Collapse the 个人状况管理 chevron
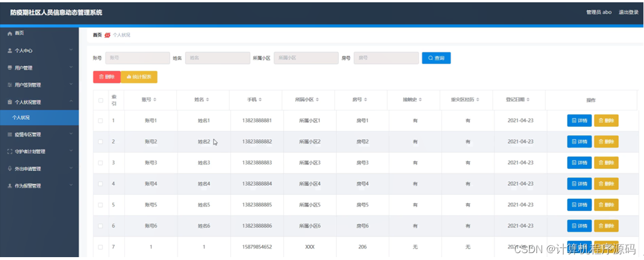This screenshot has width=644, height=260. 71,101
